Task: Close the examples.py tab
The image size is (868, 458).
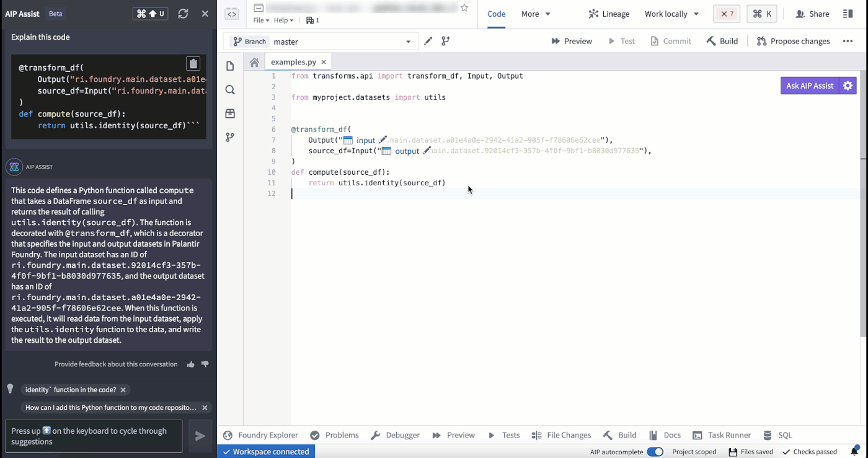Action: point(324,62)
